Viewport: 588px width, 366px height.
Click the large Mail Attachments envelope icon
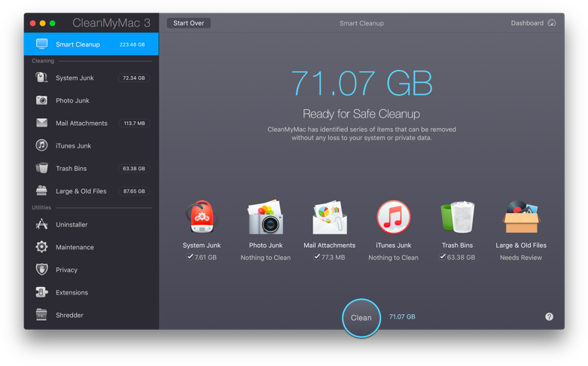click(x=330, y=218)
